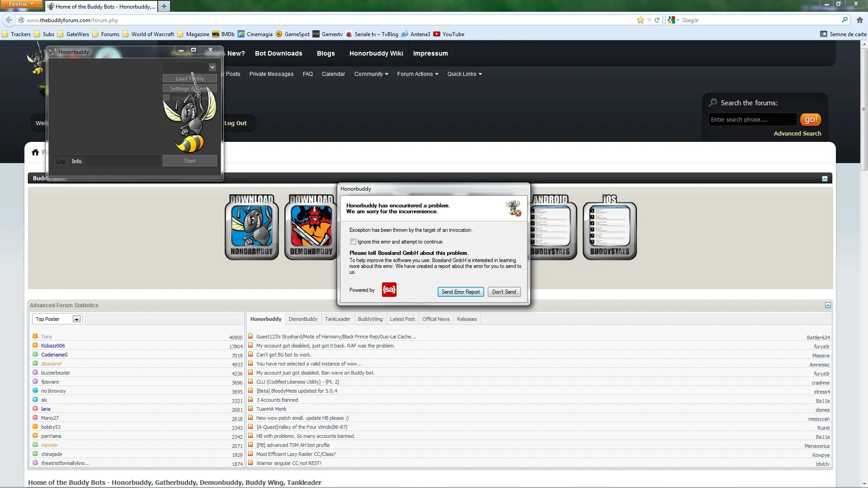The width and height of the screenshot is (868, 488).
Task: Click the Semne de carte bookmarks icon
Action: pos(824,34)
